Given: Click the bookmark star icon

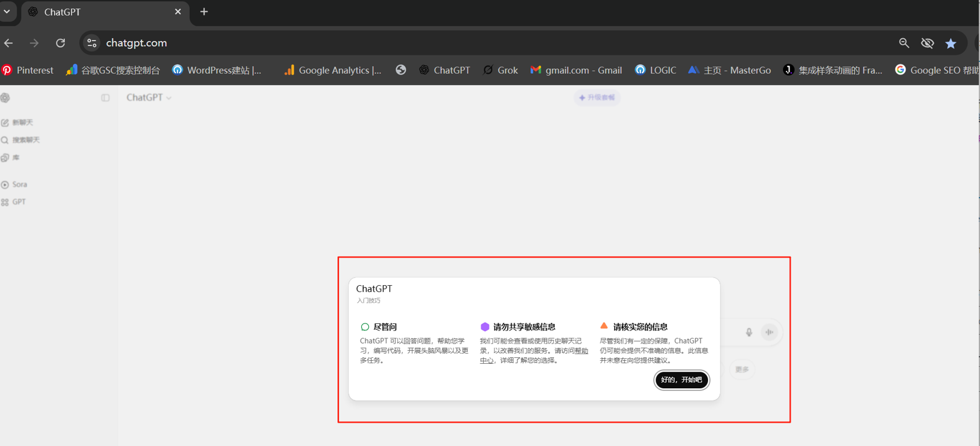Looking at the screenshot, I should coord(951,43).
